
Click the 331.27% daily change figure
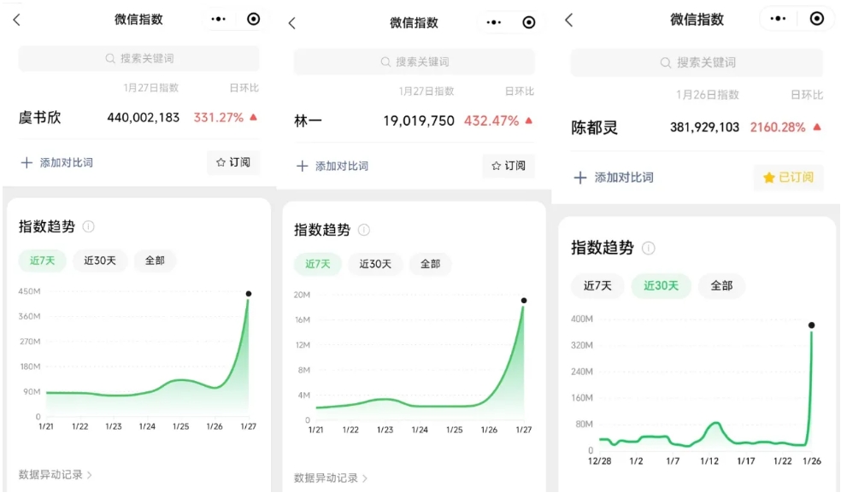click(x=218, y=118)
